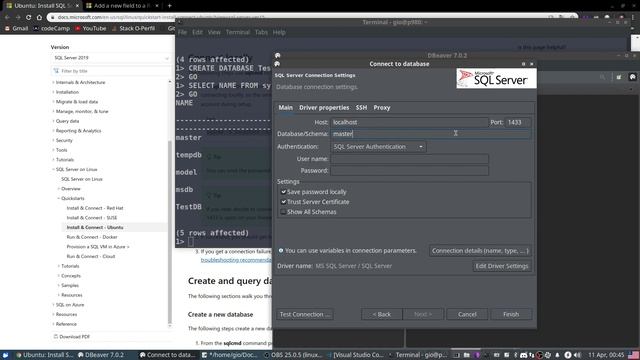640x360 pixels.
Task: Switch to Driver properties tab
Action: [x=324, y=108]
